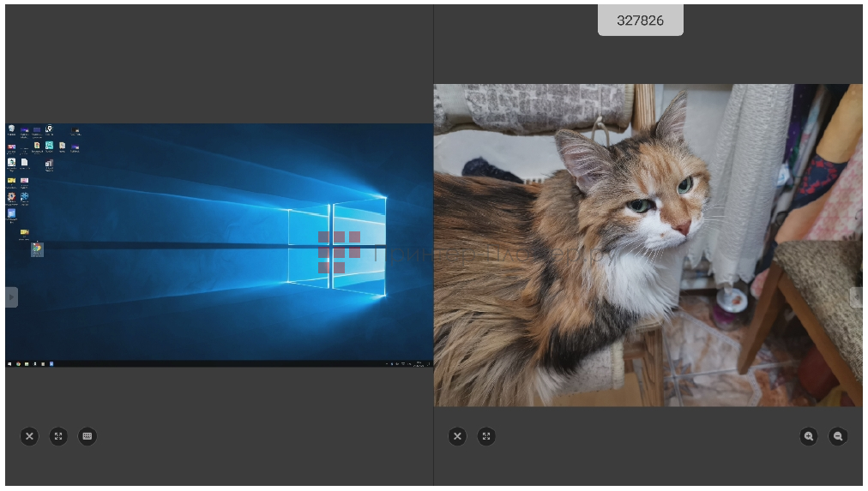Open Chrome from the remote taskbar
Screen dimensions: 868x491
point(18,364)
